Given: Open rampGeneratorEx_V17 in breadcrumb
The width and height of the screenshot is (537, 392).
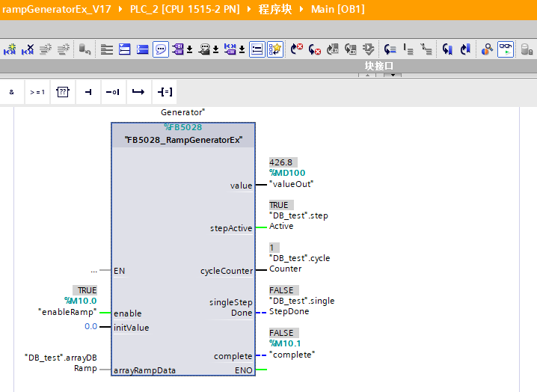Looking at the screenshot, I should [57, 9].
